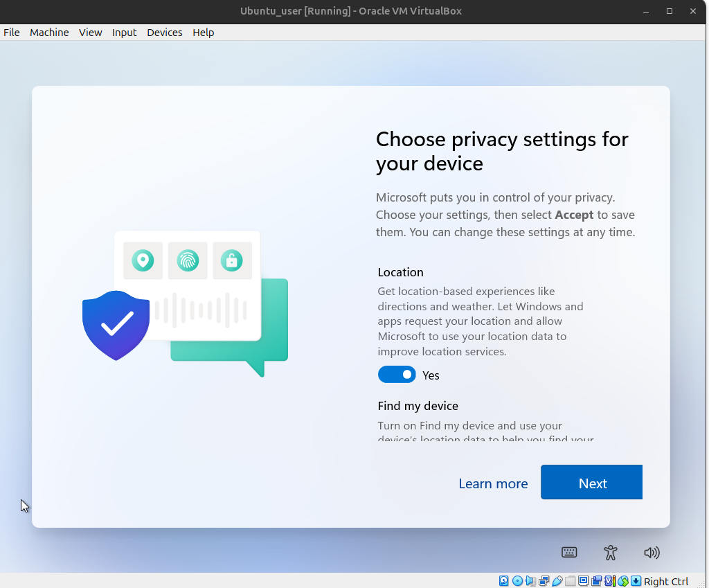Screen dimensions: 709x588
Task: Click the shared folders status icon
Action: [x=571, y=581]
